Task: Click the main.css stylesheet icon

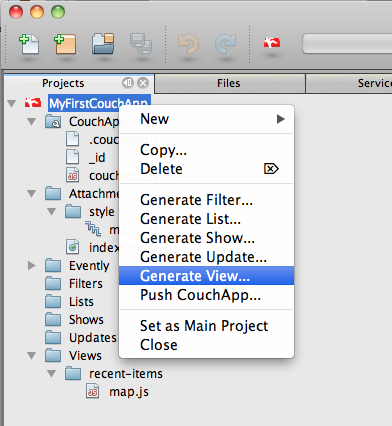Action: 93,229
